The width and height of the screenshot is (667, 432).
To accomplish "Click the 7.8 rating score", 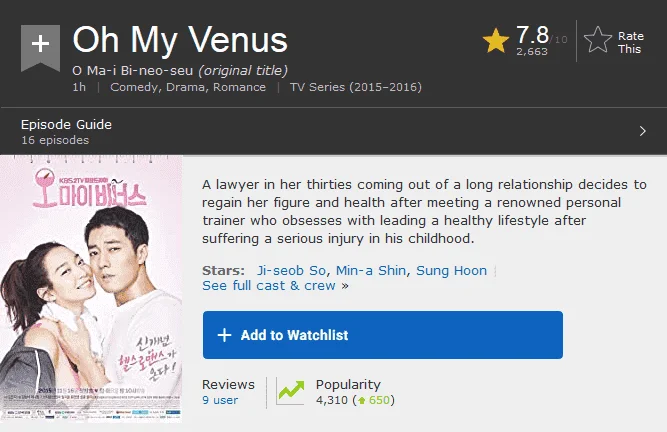I will tap(533, 35).
